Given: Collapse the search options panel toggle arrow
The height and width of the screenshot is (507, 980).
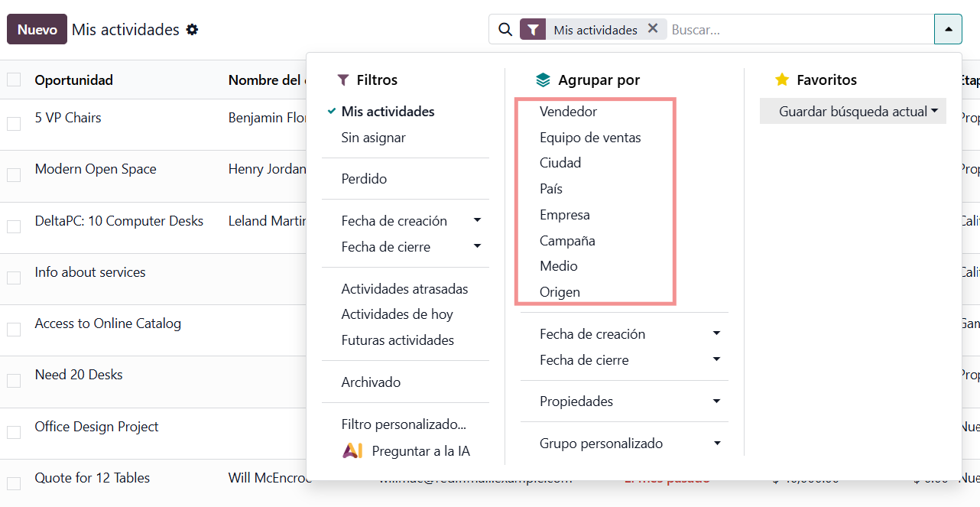Looking at the screenshot, I should tap(948, 30).
